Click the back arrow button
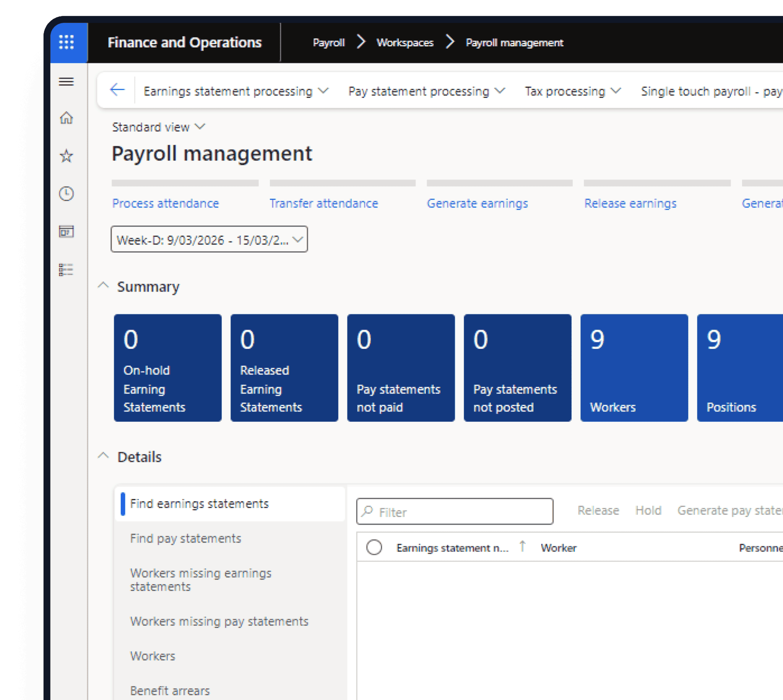Image resolution: width=783 pixels, height=700 pixels. 117,91
